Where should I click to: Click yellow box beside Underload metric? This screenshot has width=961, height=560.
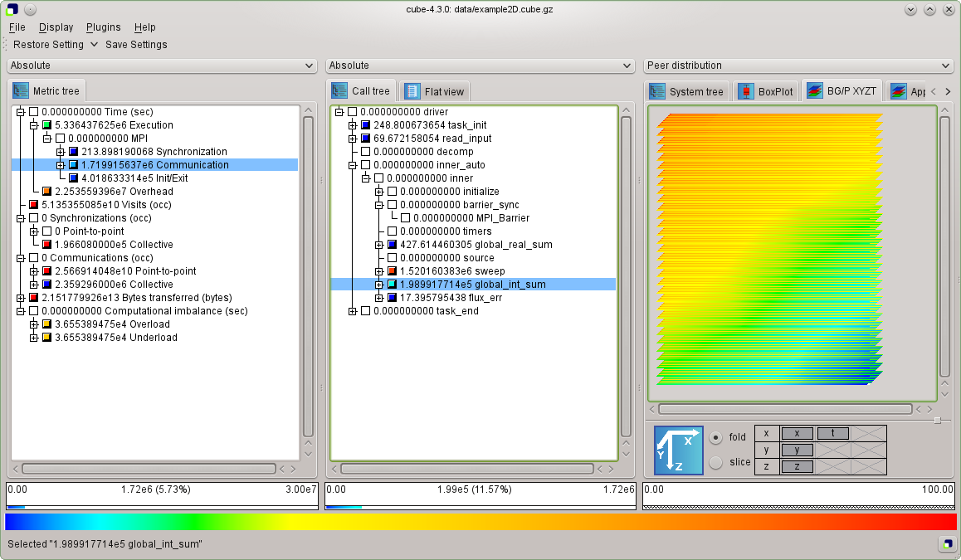(46, 338)
